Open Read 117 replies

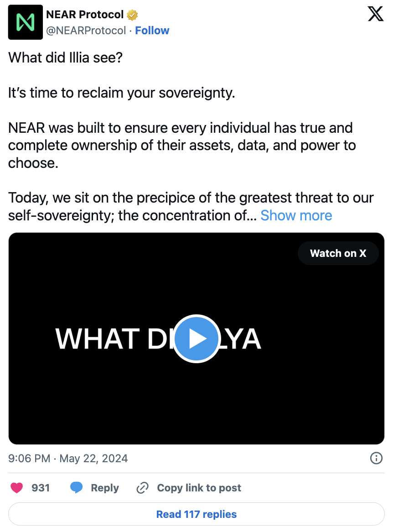pos(196,514)
